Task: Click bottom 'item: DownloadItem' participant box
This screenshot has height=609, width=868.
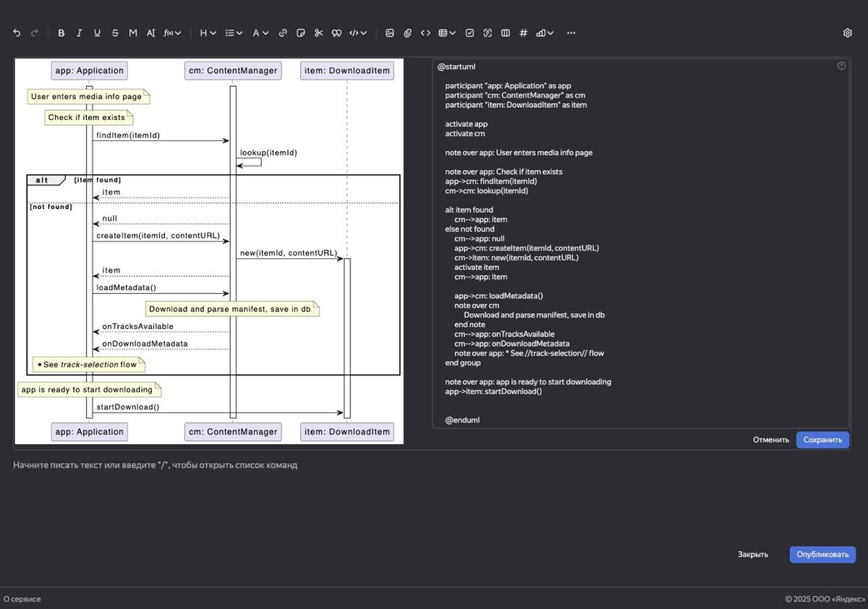Action: tap(347, 432)
